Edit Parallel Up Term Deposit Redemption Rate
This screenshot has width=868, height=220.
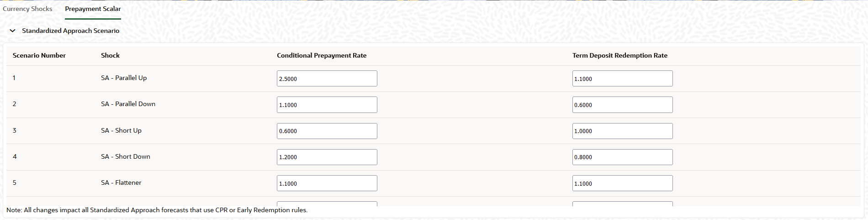click(622, 79)
